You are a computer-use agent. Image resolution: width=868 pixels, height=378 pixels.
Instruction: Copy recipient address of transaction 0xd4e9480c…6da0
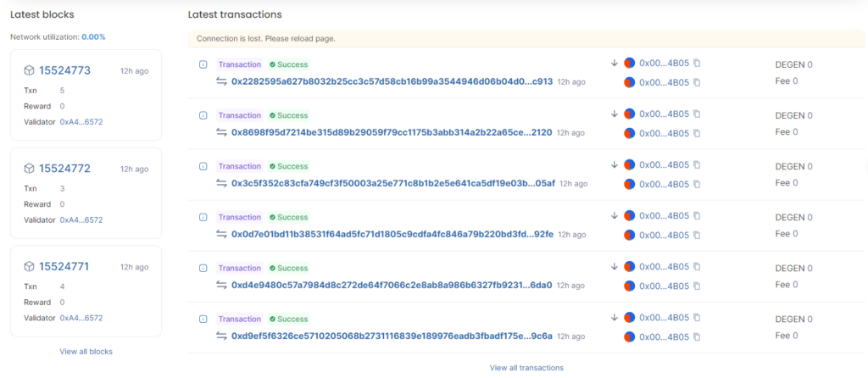(697, 286)
